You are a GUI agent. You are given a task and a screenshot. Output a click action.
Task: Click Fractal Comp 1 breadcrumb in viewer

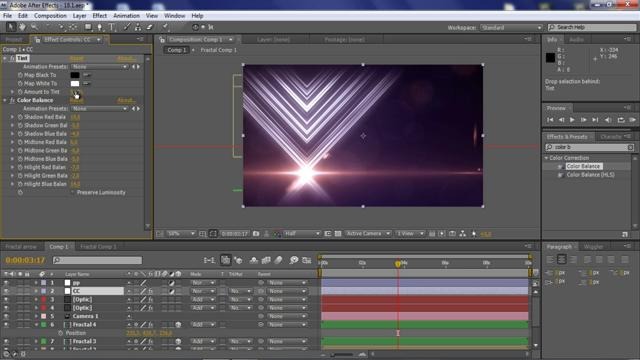point(219,50)
